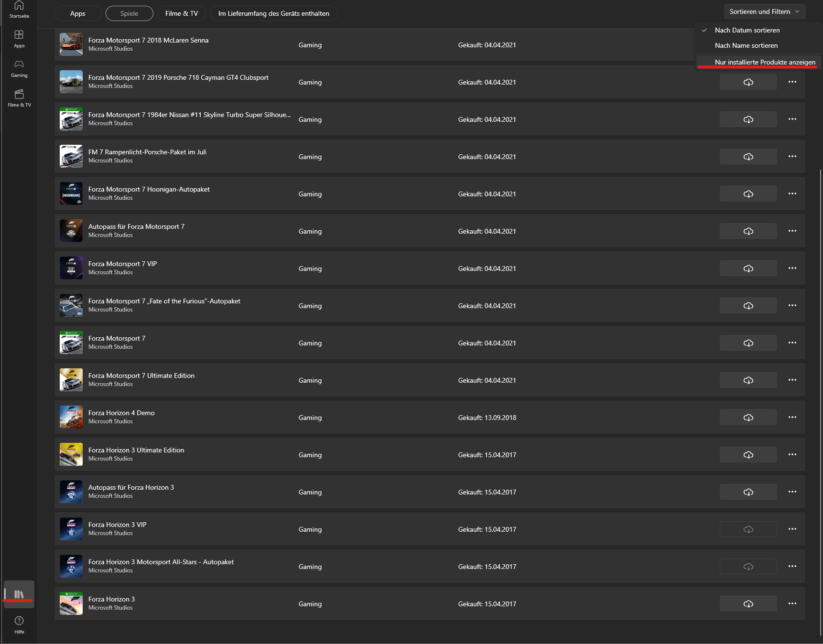Click 'Gekauft: 13.09.2018' purchase date
This screenshot has width=823, height=644.
(487, 418)
